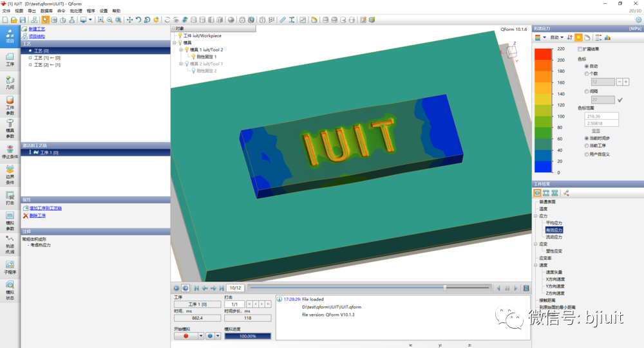The height and width of the screenshot is (348, 644).
Task: Activate the orange pointer selection tool
Action: tap(45, 20)
